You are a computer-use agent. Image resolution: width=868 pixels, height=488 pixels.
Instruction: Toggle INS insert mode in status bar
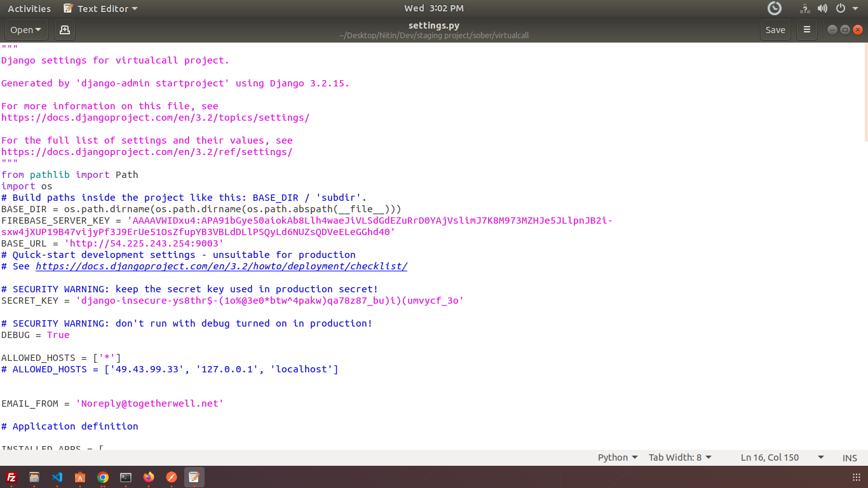click(x=850, y=457)
